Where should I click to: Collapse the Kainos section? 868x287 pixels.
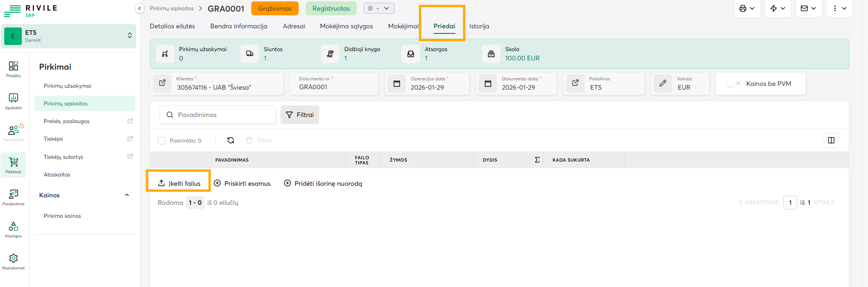click(x=127, y=195)
